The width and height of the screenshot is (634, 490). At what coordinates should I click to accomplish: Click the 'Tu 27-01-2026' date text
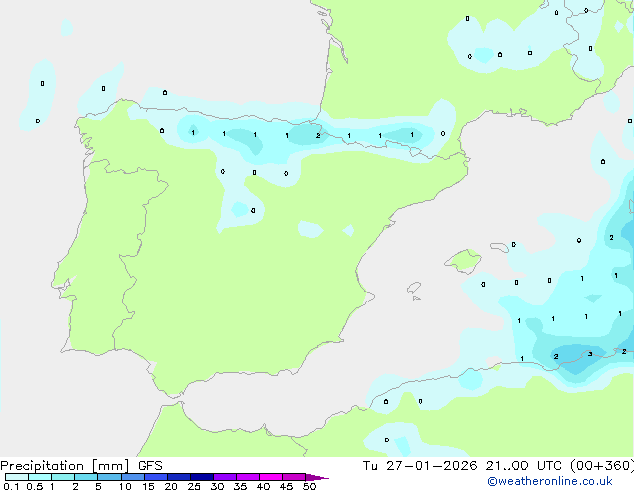point(420,466)
